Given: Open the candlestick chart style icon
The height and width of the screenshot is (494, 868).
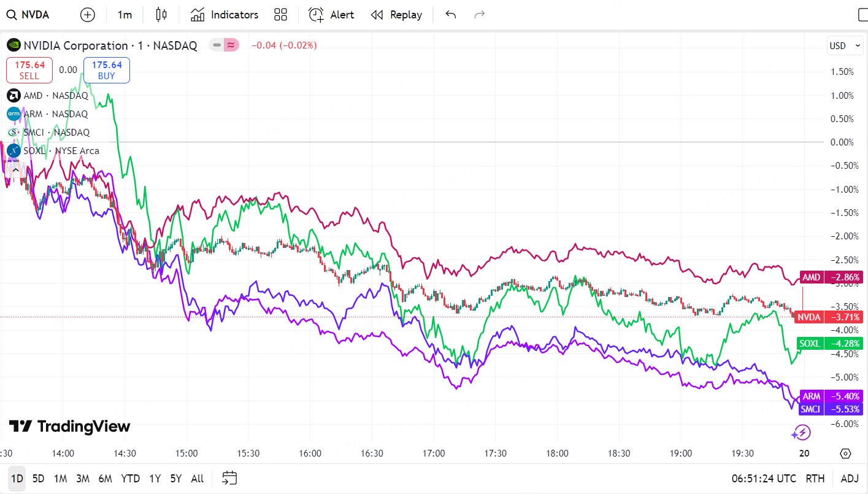Looking at the screenshot, I should (x=161, y=15).
